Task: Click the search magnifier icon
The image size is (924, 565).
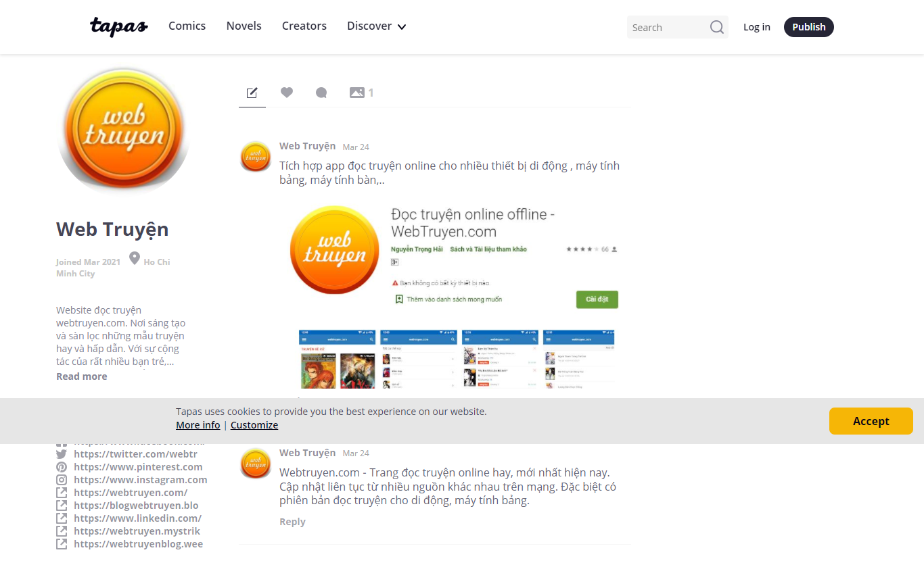Action: [716, 27]
